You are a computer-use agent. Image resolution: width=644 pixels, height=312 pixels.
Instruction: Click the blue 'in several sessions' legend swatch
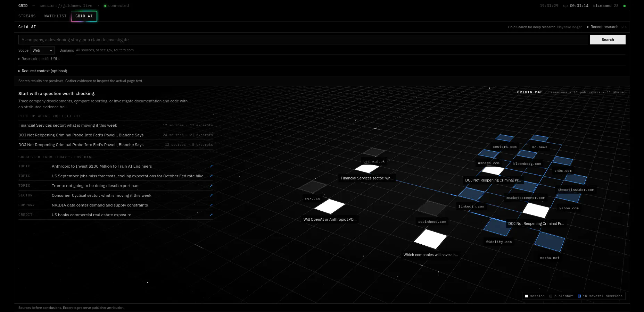[x=579, y=296]
